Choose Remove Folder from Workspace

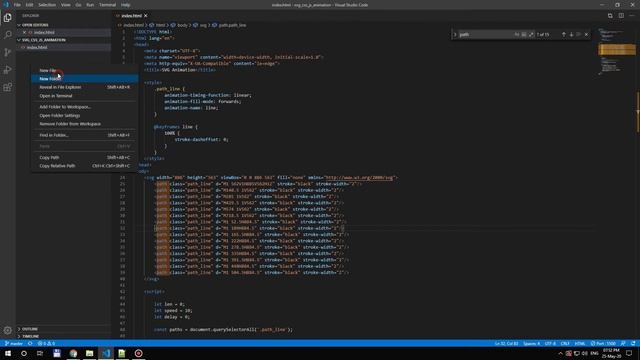pos(84,124)
